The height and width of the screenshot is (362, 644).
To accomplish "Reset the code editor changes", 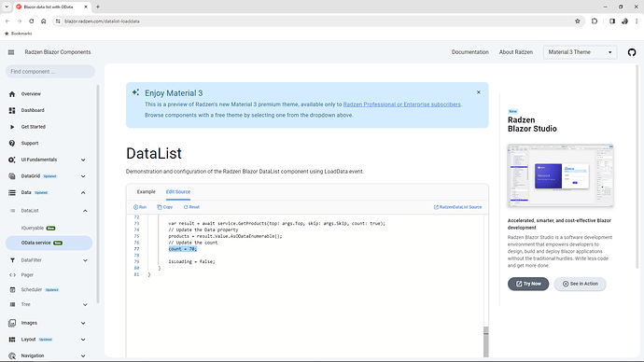I will pos(191,207).
